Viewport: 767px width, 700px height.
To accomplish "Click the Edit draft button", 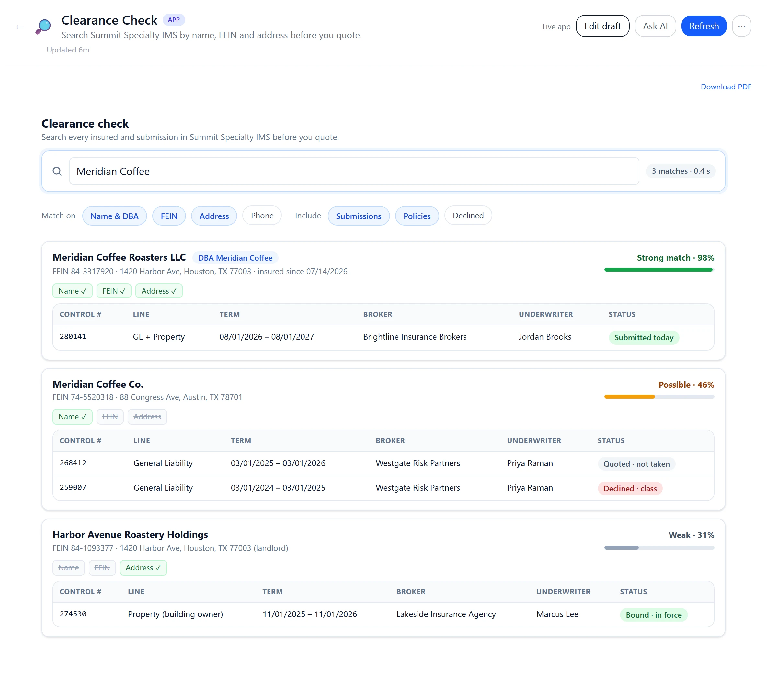I will 602,26.
